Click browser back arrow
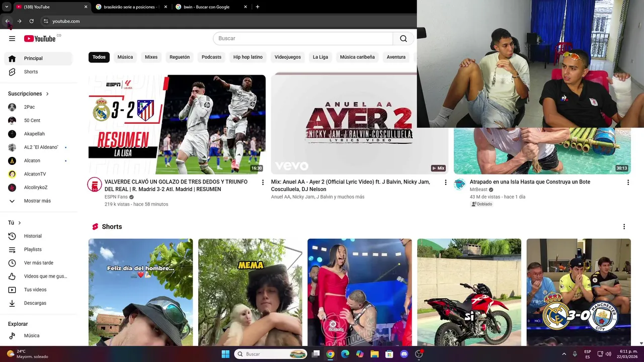Image resolution: width=644 pixels, height=362 pixels. tap(7, 21)
